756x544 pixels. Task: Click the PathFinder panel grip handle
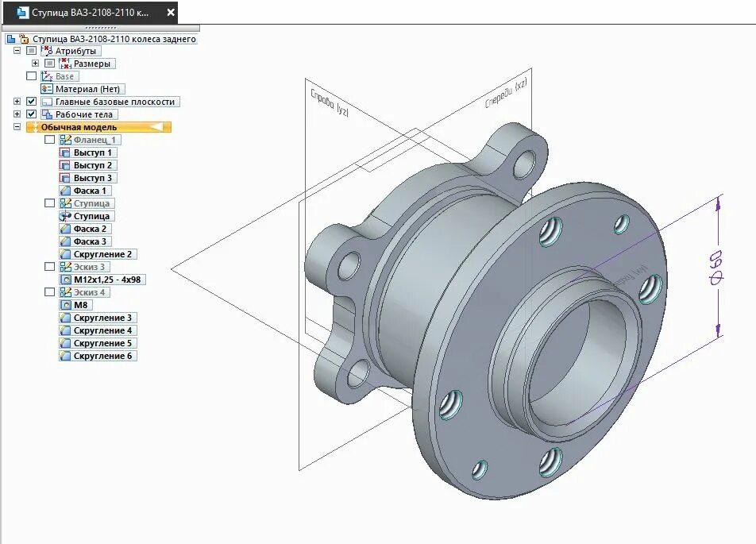[x=100, y=28]
